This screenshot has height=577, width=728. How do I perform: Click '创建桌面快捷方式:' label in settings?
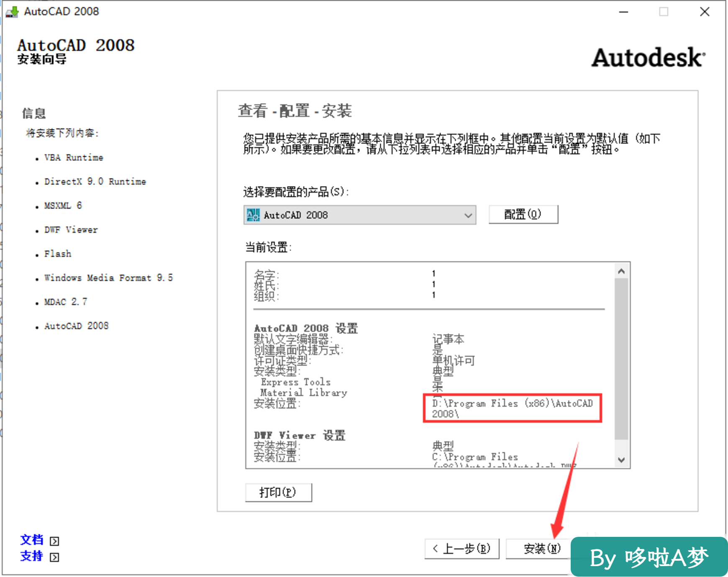(x=299, y=350)
